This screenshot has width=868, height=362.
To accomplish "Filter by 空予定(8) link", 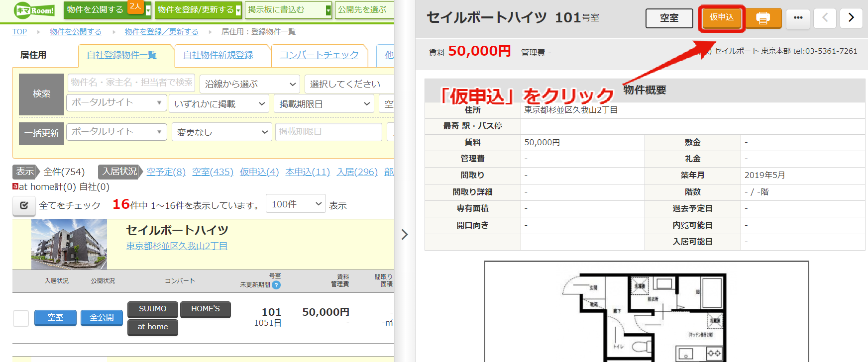I will (166, 172).
